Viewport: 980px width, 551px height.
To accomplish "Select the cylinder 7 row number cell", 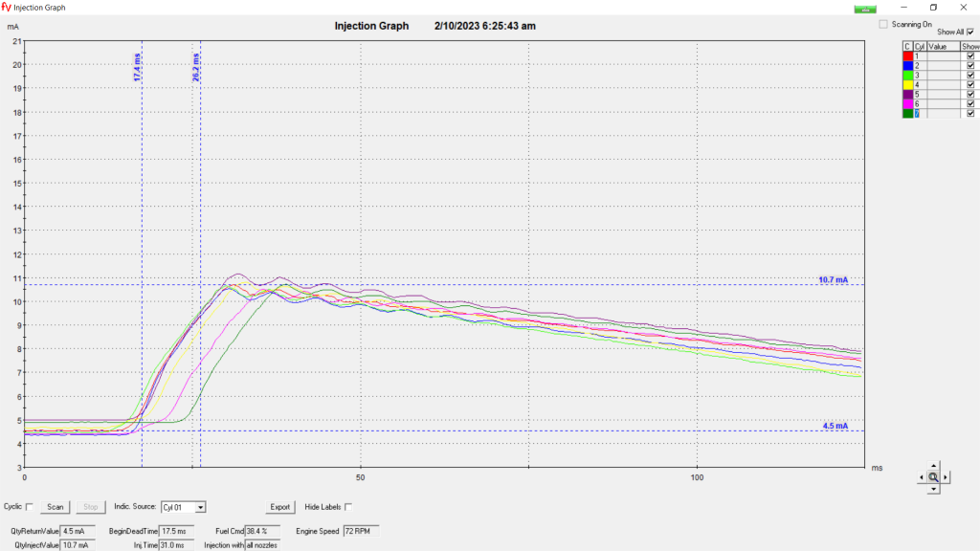I will 918,113.
